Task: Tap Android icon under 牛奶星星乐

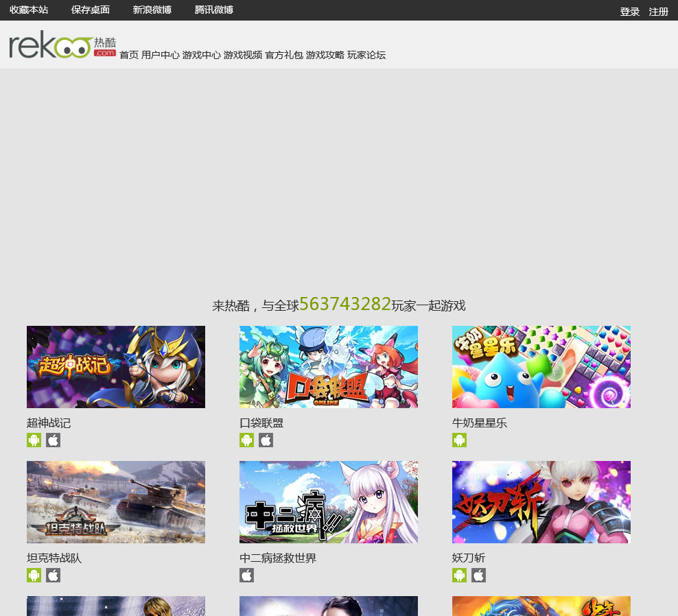Action: click(x=460, y=440)
